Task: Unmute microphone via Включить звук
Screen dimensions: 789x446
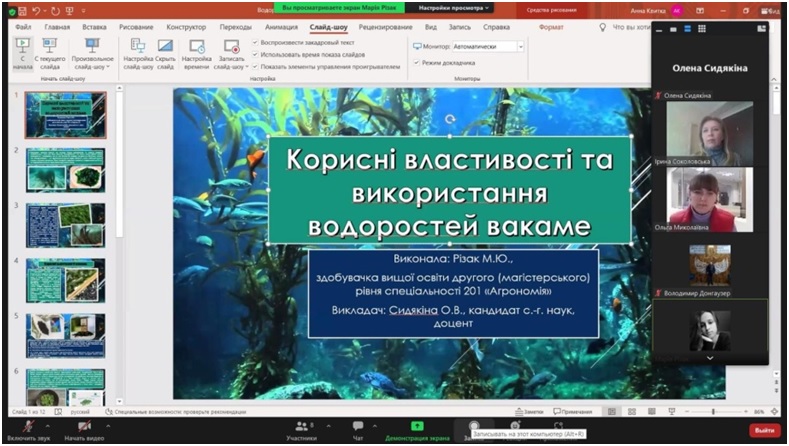Action: tap(29, 431)
